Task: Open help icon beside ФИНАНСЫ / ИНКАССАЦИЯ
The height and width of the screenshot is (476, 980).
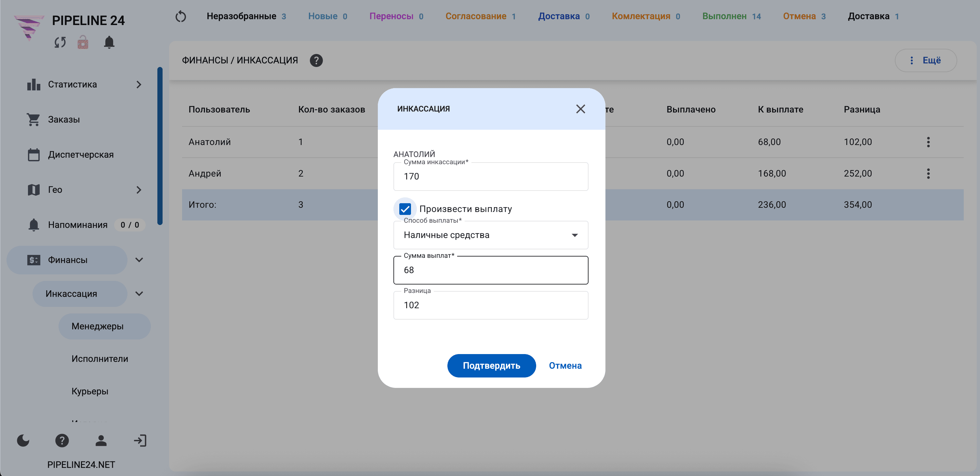Action: [x=316, y=60]
